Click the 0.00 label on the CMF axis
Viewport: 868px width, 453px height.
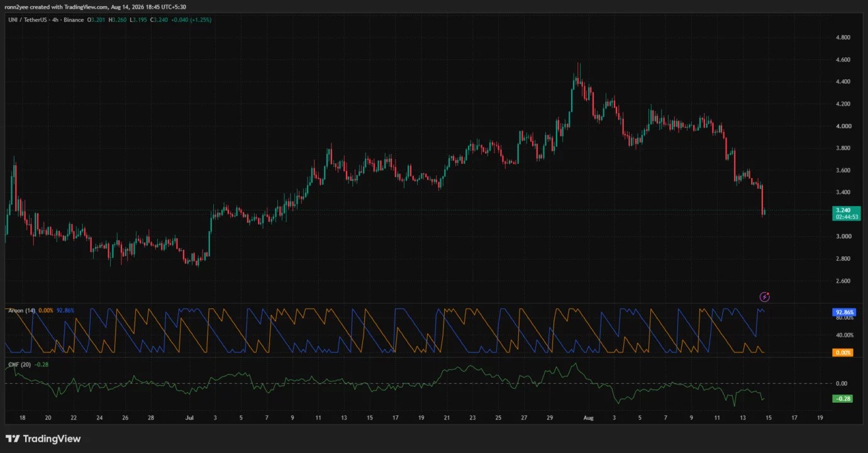(841, 383)
